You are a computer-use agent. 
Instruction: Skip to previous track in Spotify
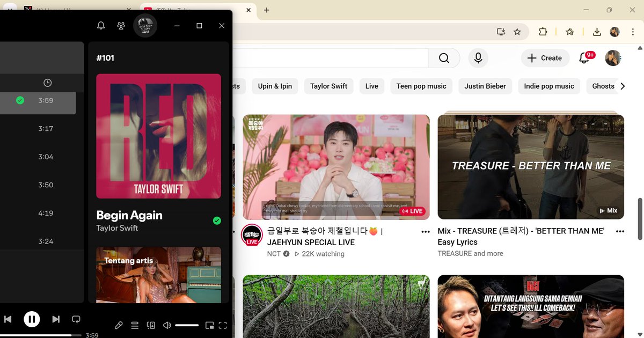[8, 319]
